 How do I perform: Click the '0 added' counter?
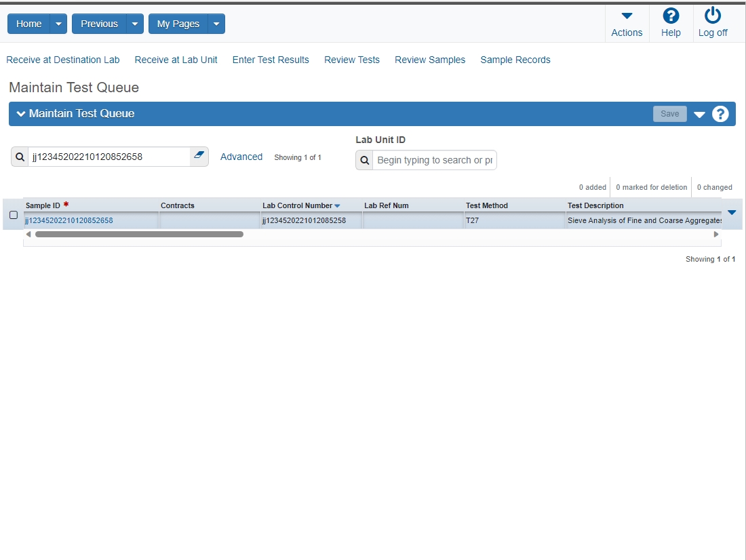[592, 188]
